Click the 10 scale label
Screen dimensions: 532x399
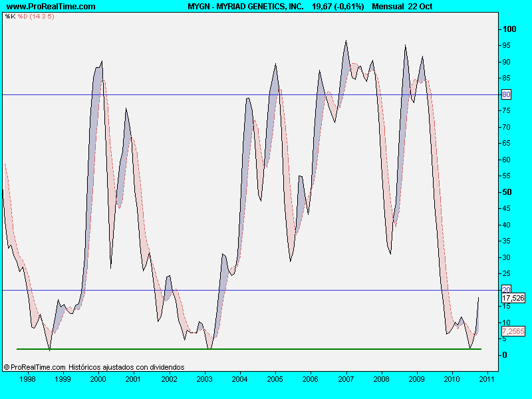(506, 323)
